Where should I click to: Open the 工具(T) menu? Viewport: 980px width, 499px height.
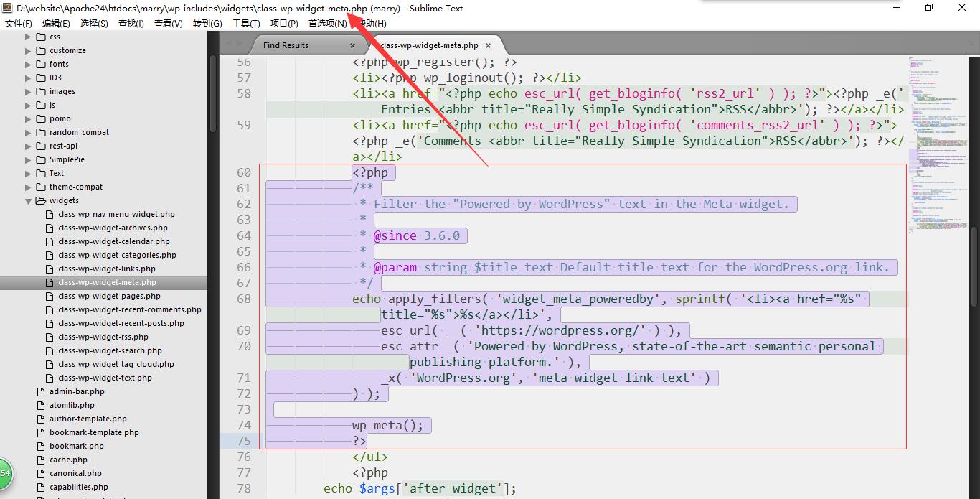point(246,23)
